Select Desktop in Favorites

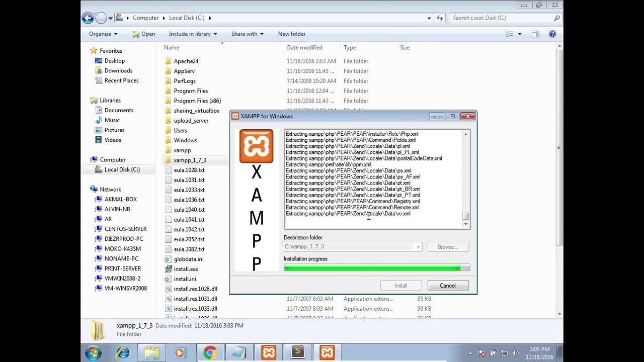pyautogui.click(x=115, y=61)
